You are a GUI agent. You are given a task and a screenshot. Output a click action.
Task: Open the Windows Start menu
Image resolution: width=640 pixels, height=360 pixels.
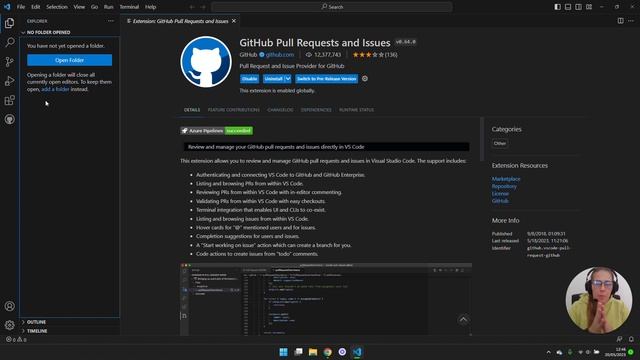[283, 352]
